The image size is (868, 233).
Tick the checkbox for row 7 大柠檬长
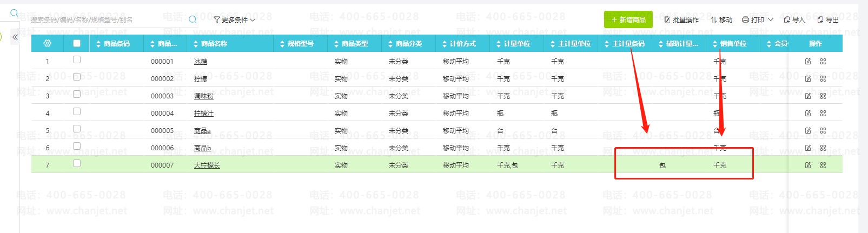pos(77,163)
